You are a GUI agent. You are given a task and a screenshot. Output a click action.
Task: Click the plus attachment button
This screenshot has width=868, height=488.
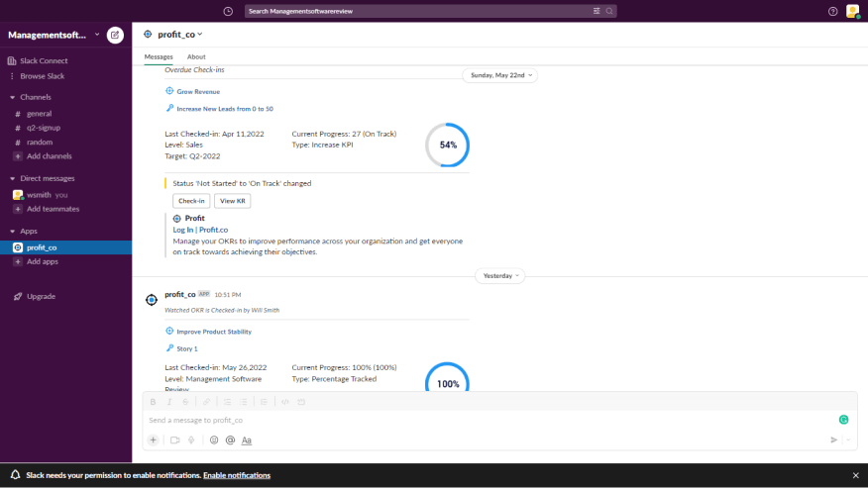[x=154, y=439]
